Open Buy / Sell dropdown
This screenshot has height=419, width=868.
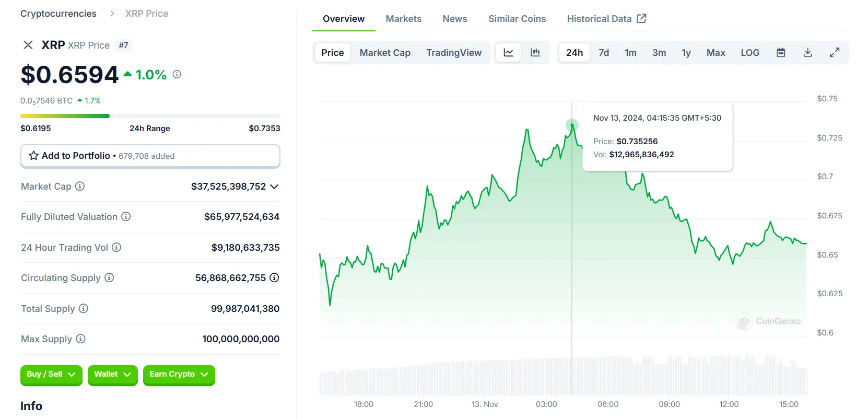tap(51, 375)
